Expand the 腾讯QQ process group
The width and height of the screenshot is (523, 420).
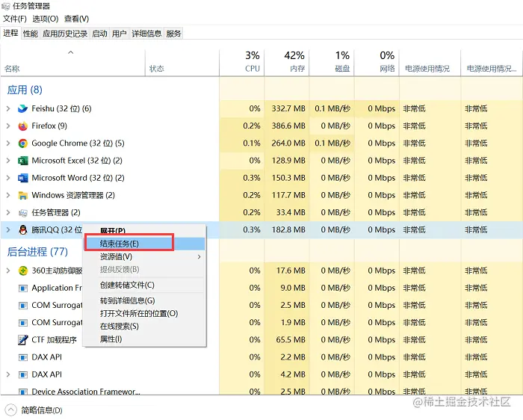pos(8,230)
